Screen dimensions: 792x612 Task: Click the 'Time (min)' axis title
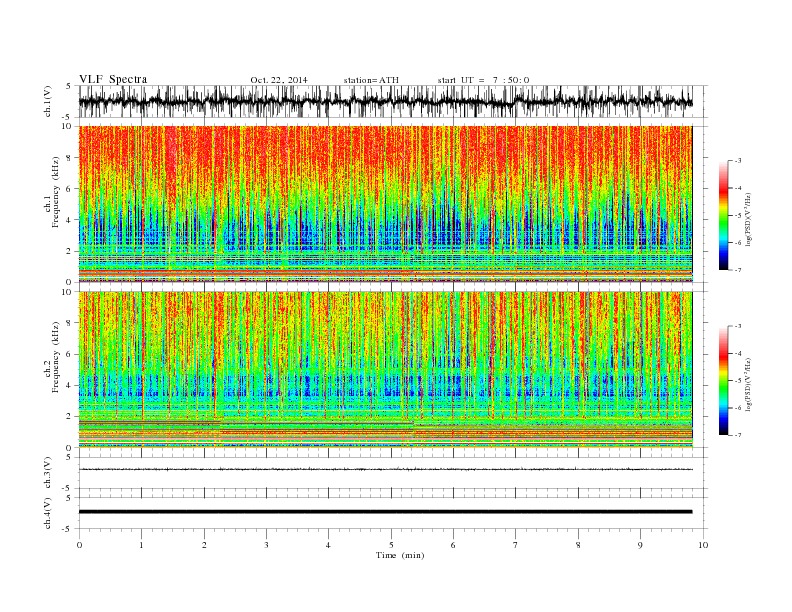pyautogui.click(x=400, y=555)
